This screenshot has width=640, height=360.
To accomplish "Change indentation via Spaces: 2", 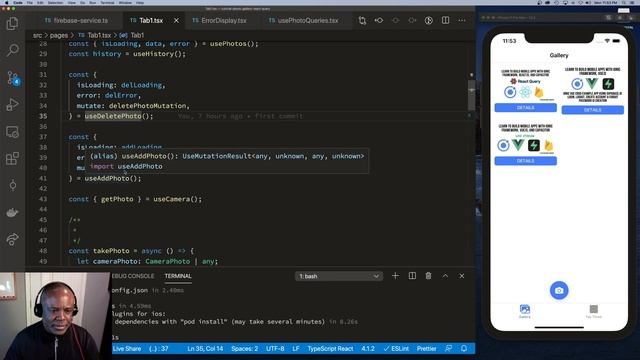I will click(244, 349).
